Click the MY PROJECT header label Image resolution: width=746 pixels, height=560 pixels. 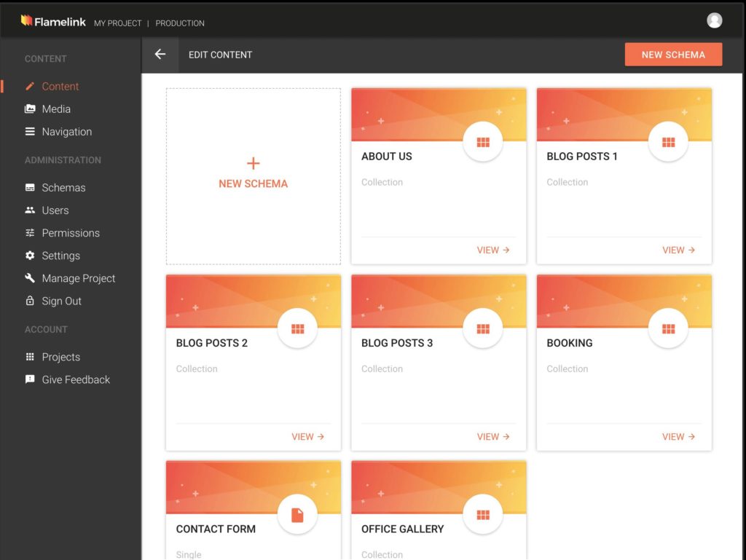pos(117,23)
